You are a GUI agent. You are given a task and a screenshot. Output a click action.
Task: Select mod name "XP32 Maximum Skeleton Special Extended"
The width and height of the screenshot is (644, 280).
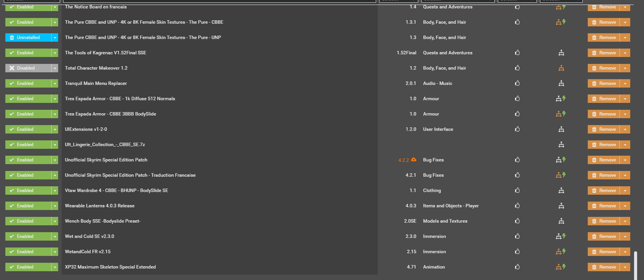[x=111, y=267]
